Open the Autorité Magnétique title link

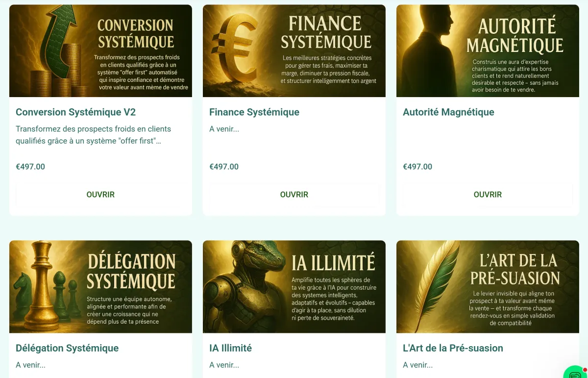tap(448, 112)
